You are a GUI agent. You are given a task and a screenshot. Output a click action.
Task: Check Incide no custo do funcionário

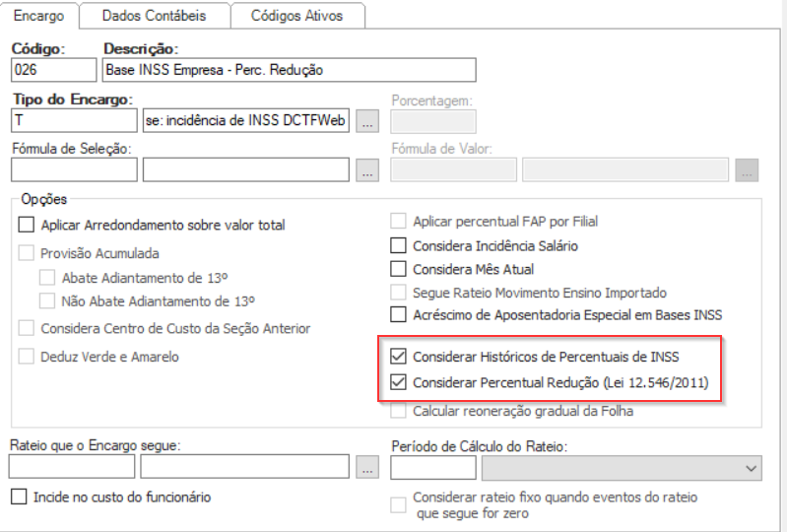pyautogui.click(x=19, y=497)
